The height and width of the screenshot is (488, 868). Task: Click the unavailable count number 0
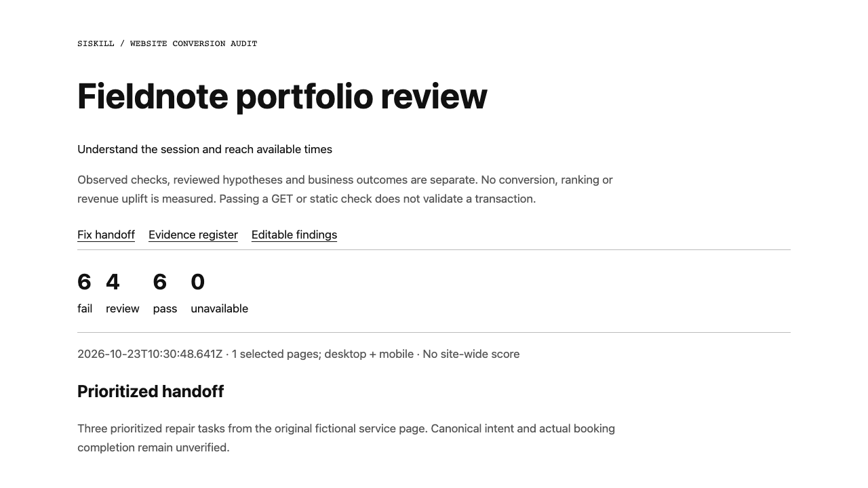pos(197,282)
